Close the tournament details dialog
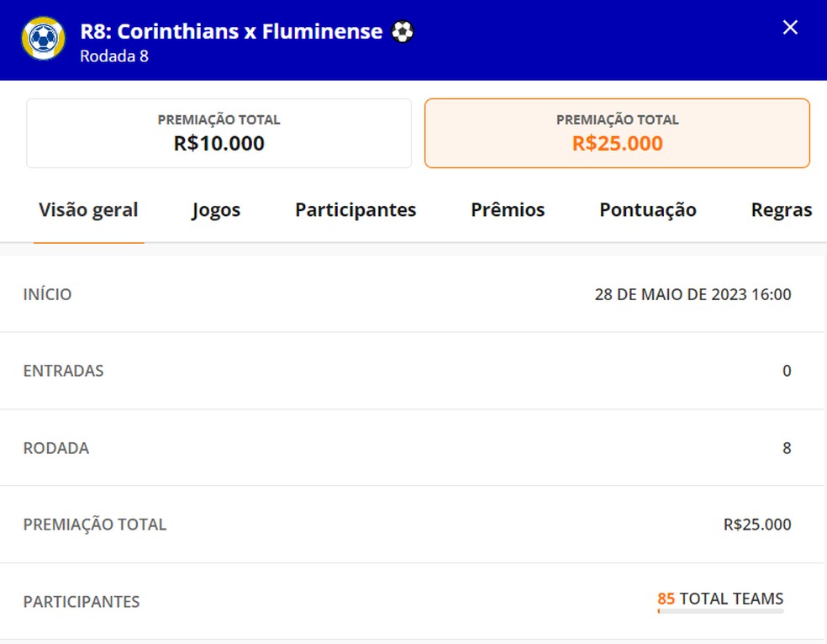Viewport: 827px width, 644px height. tap(789, 27)
